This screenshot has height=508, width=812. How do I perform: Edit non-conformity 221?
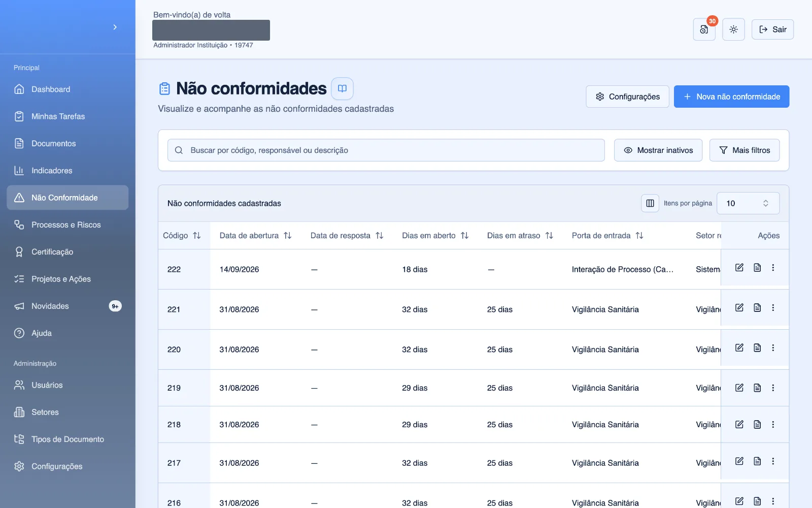click(x=739, y=308)
